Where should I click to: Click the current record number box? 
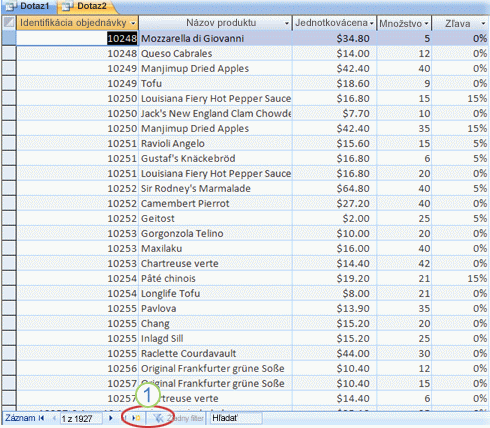[81, 418]
